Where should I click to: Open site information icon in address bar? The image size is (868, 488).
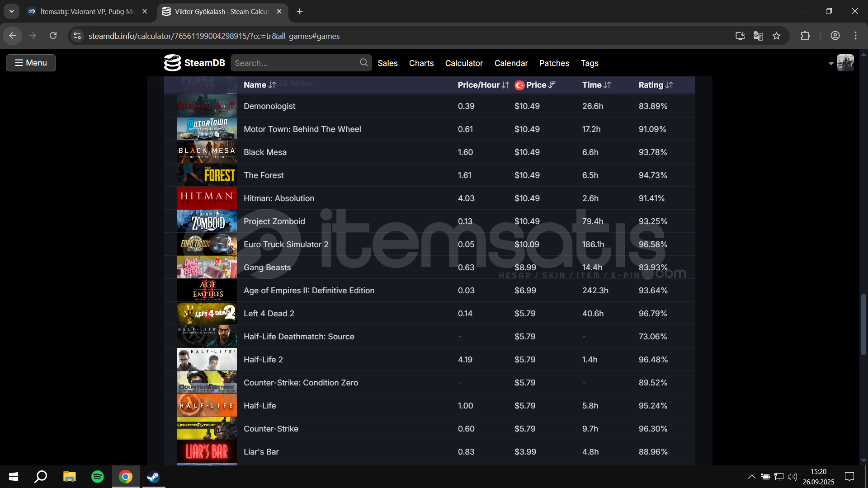77,36
